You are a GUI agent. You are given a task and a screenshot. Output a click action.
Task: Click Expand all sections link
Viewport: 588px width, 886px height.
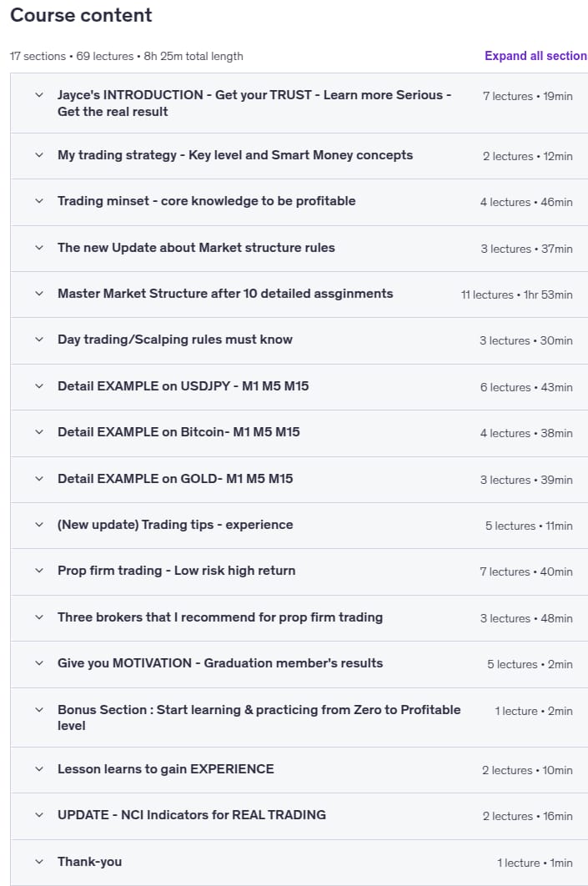point(535,56)
